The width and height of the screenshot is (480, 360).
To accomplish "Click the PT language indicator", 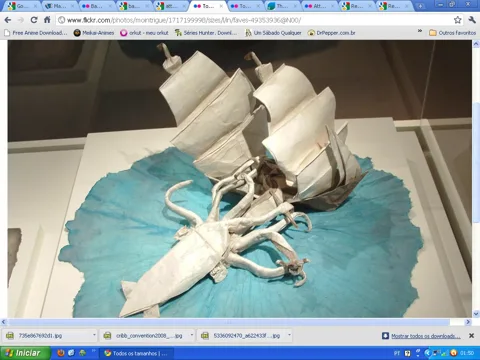I will click(x=397, y=353).
